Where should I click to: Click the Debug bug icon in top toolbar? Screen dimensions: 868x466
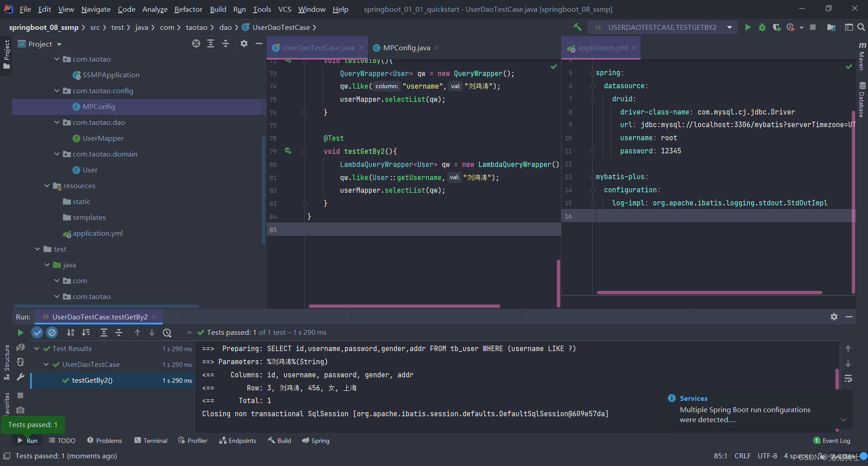click(762, 28)
